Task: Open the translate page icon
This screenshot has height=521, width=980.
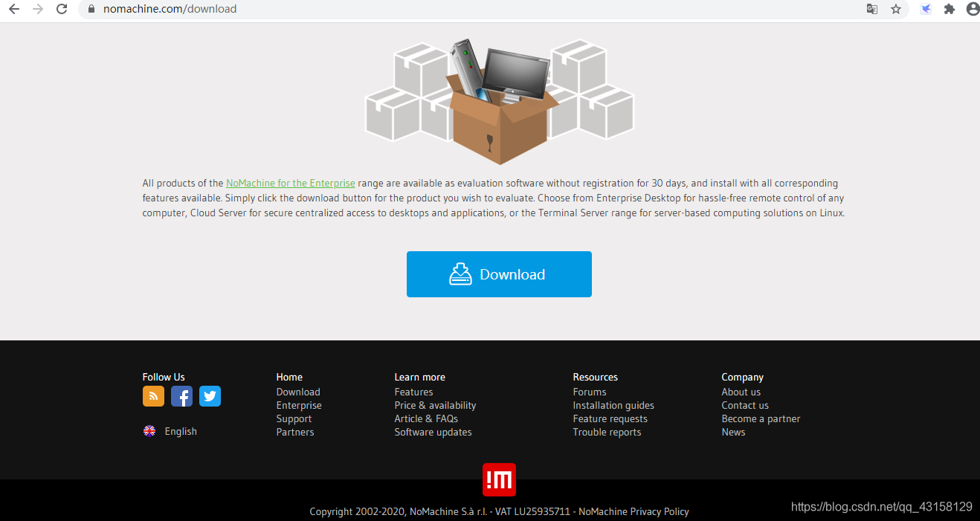Action: tap(872, 9)
